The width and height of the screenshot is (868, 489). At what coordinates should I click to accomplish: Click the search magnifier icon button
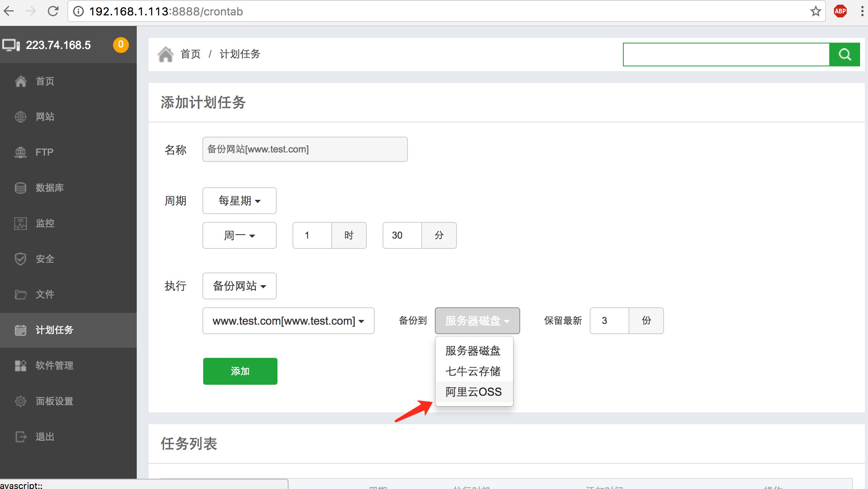tap(845, 54)
